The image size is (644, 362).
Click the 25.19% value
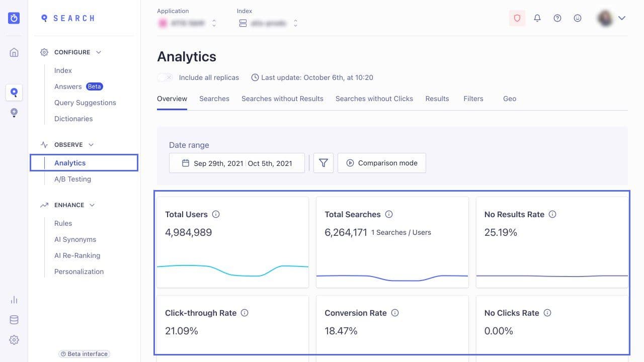point(501,232)
